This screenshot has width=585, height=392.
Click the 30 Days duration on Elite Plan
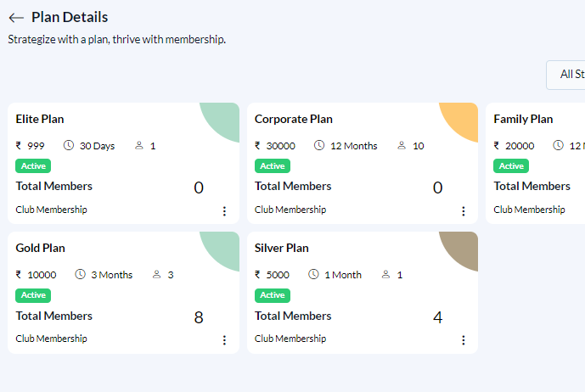pos(97,146)
